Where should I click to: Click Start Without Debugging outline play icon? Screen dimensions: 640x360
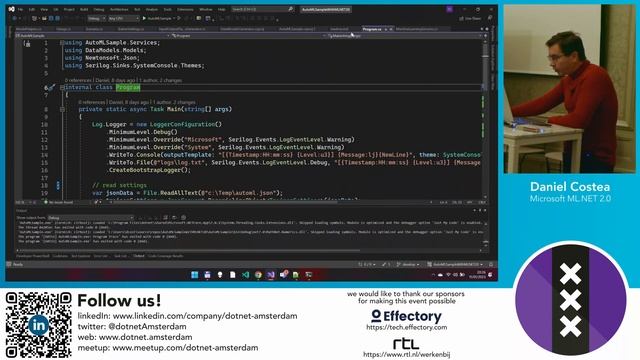(x=179, y=18)
